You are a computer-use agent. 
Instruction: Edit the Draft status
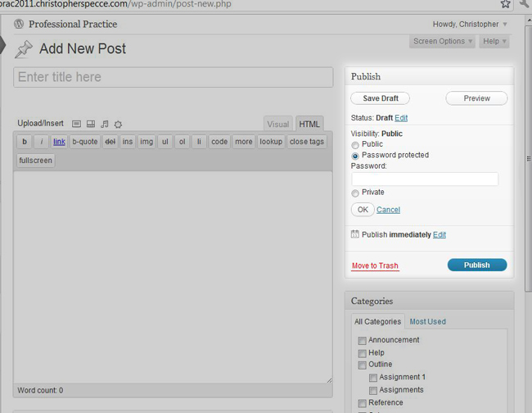pos(401,118)
